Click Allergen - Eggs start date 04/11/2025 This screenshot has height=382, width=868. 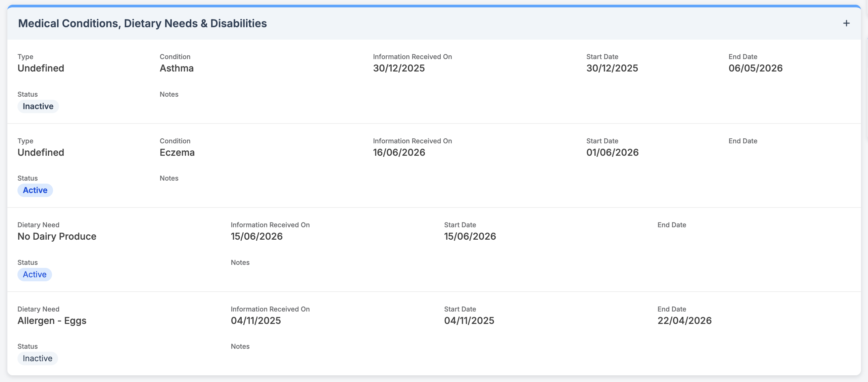click(469, 320)
